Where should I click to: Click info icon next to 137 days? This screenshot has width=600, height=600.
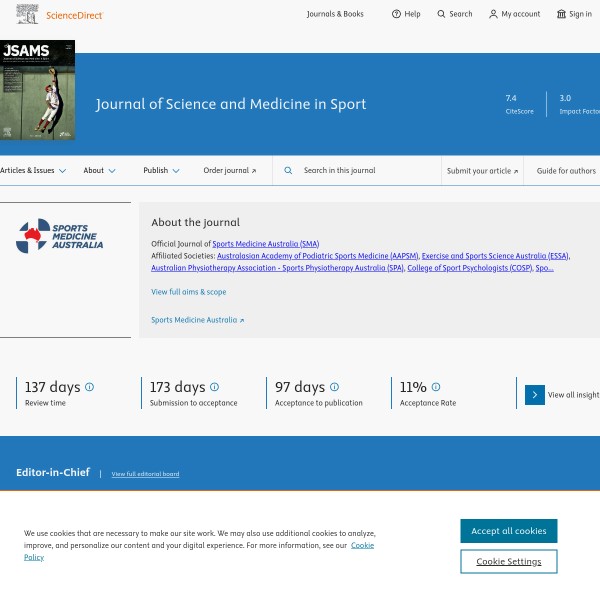click(90, 387)
